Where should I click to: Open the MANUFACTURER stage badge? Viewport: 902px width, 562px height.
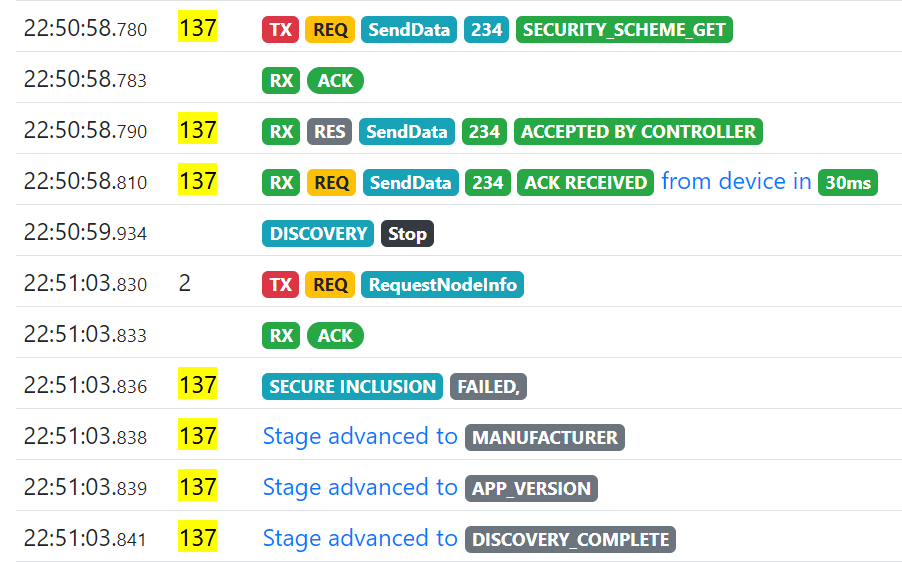click(x=545, y=438)
